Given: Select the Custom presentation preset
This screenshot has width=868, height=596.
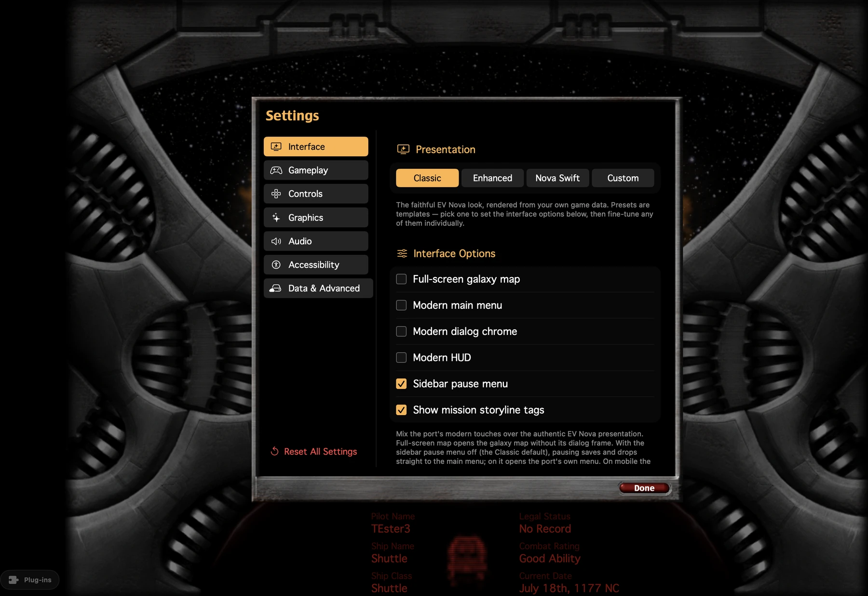Looking at the screenshot, I should tap(623, 178).
